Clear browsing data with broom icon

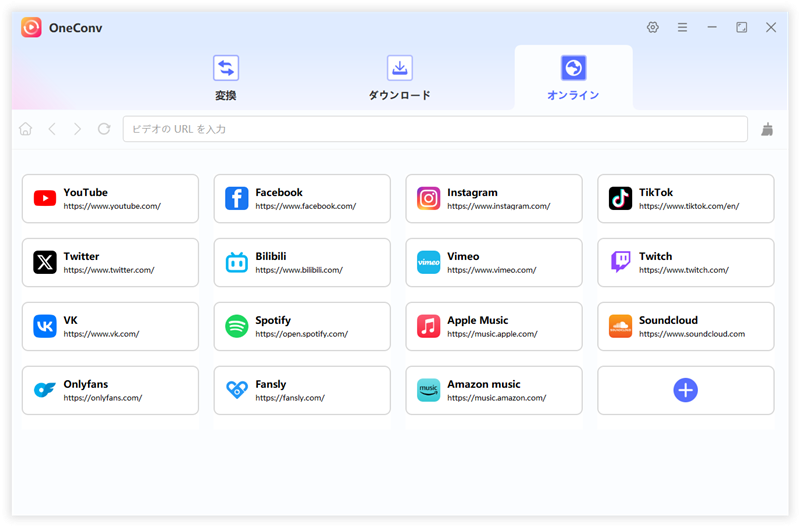767,130
